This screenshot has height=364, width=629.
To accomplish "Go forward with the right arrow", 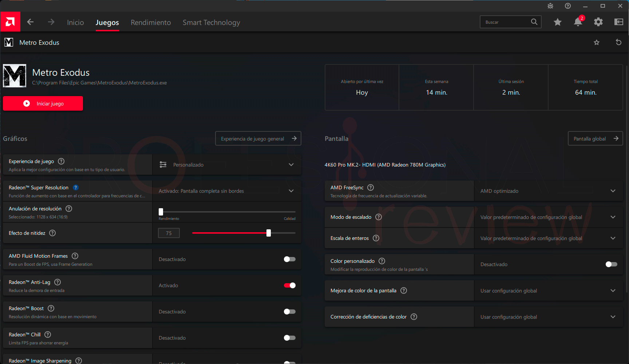I will tap(51, 22).
